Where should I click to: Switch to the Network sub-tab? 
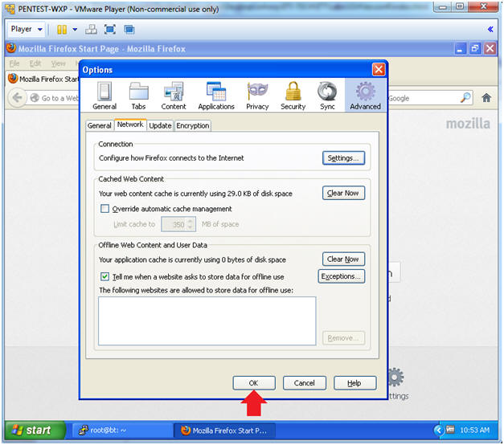tap(130, 125)
